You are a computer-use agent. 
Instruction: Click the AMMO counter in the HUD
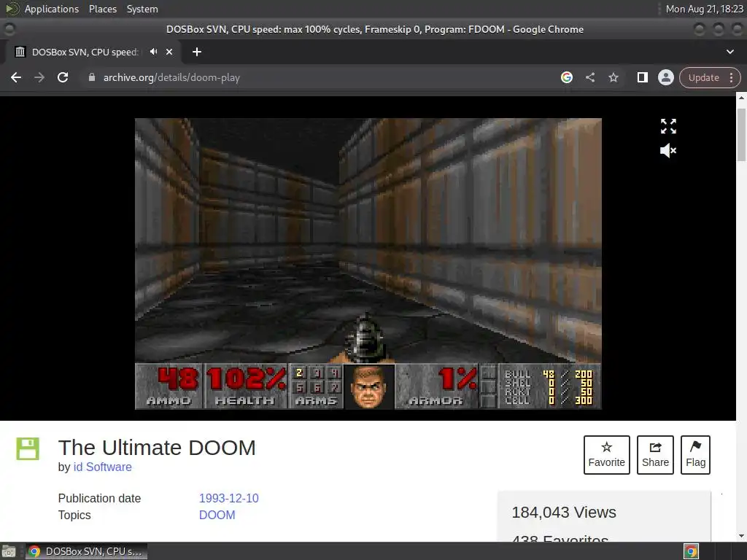pos(169,386)
